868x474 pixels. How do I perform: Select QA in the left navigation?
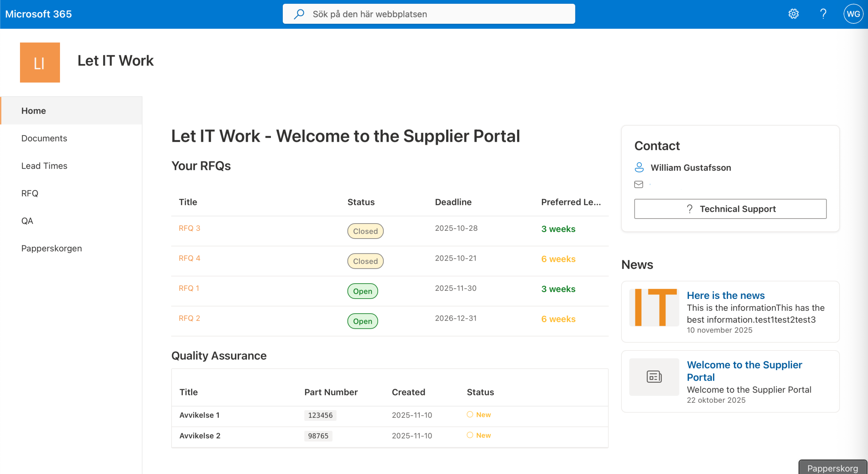(x=27, y=221)
